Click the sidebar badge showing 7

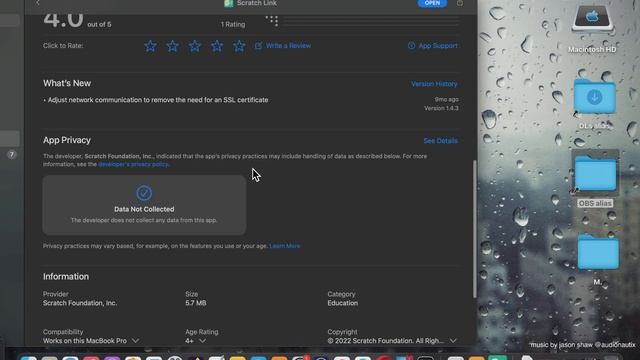click(x=12, y=155)
